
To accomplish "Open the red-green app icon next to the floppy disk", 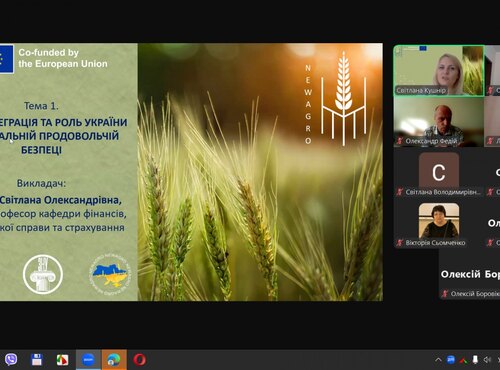I will (62, 360).
